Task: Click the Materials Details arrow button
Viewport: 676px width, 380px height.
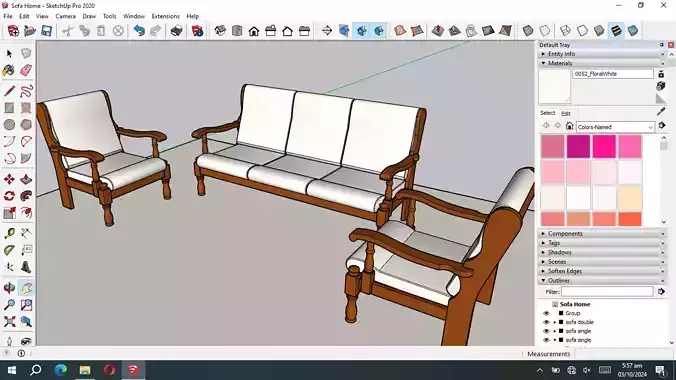Action: coord(662,126)
